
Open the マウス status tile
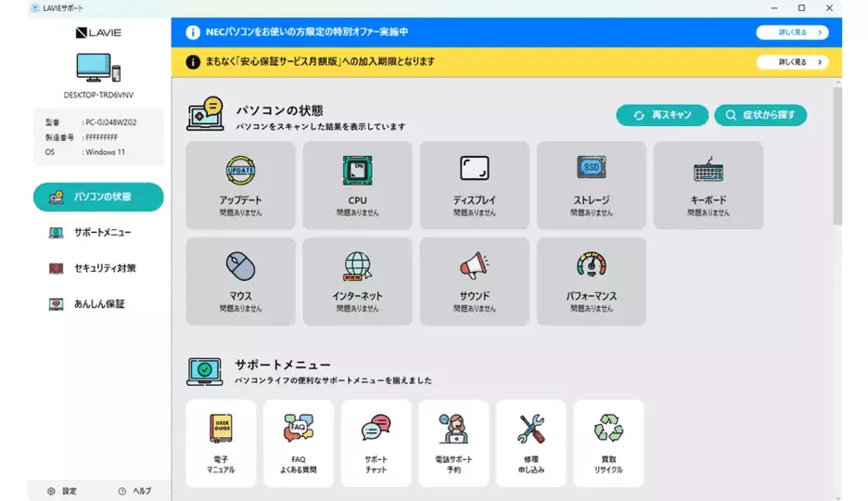pyautogui.click(x=240, y=281)
